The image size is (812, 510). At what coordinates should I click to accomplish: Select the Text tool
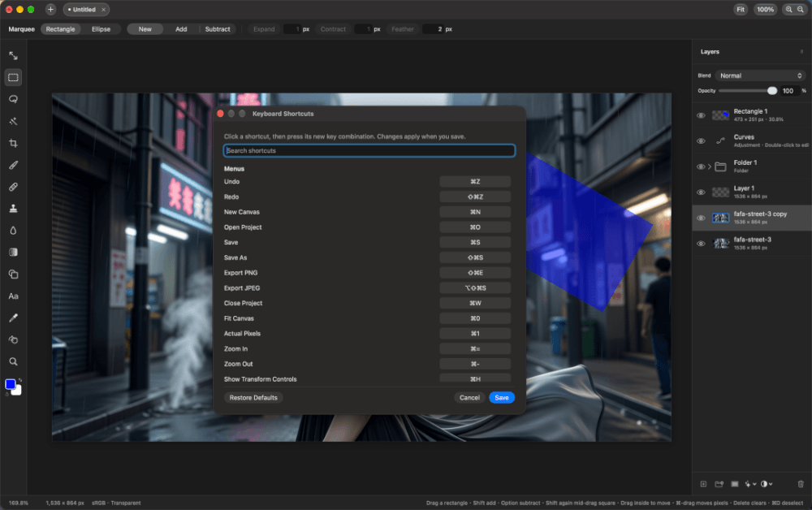14,296
